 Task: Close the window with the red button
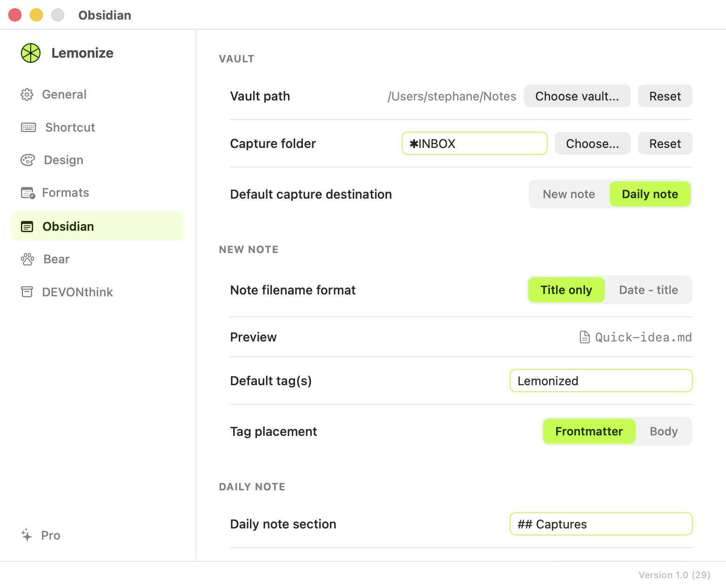pos(15,15)
